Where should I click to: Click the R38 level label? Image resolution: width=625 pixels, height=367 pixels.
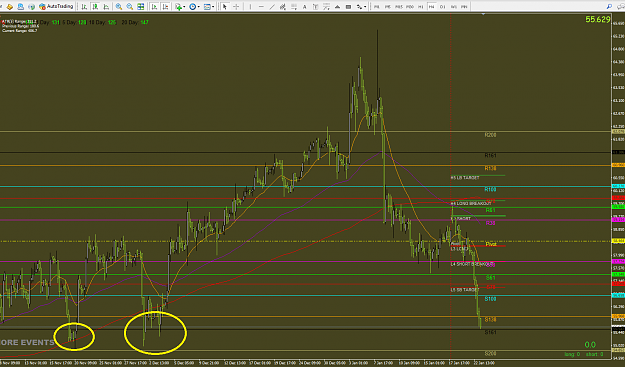point(491,223)
